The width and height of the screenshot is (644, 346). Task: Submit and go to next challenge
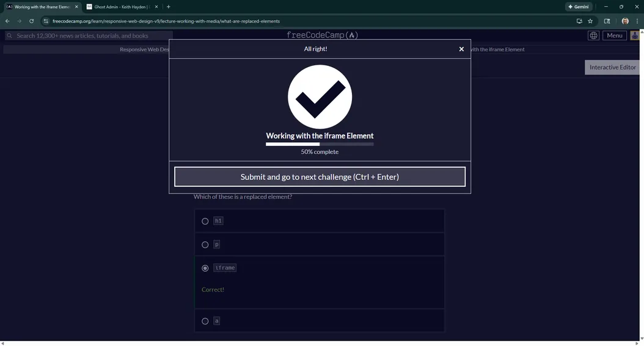coord(320,177)
